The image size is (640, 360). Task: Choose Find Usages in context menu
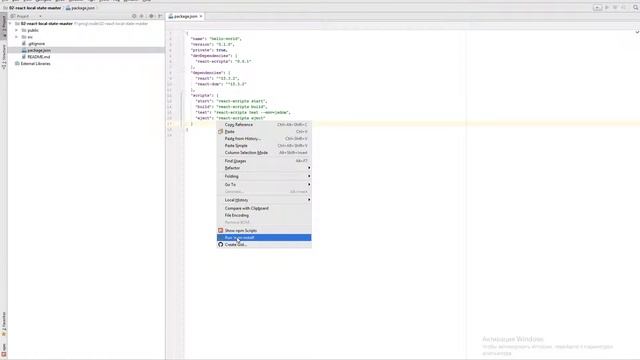(x=264, y=161)
